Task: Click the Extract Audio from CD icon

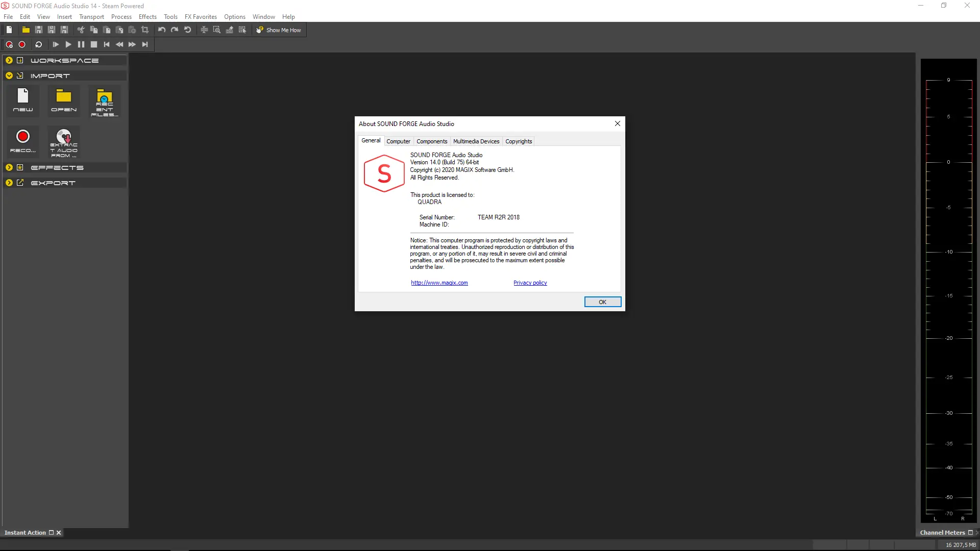Action: [x=64, y=142]
